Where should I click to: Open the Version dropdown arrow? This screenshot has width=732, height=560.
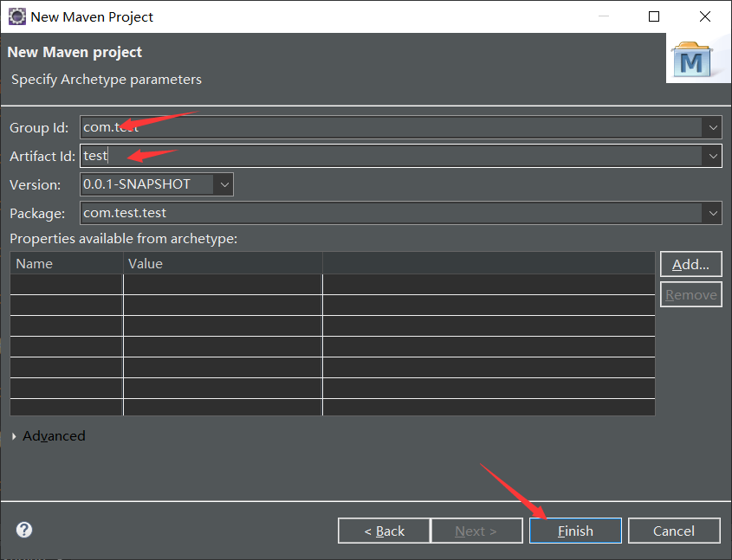(224, 184)
